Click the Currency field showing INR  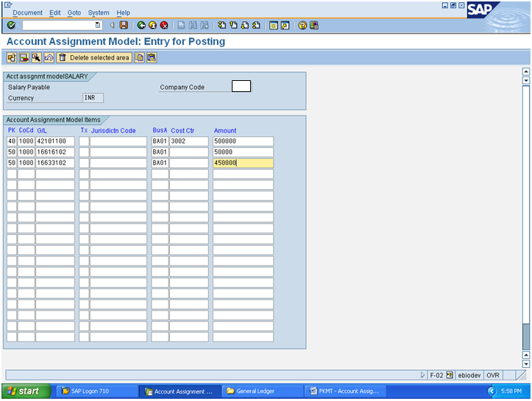(93, 98)
